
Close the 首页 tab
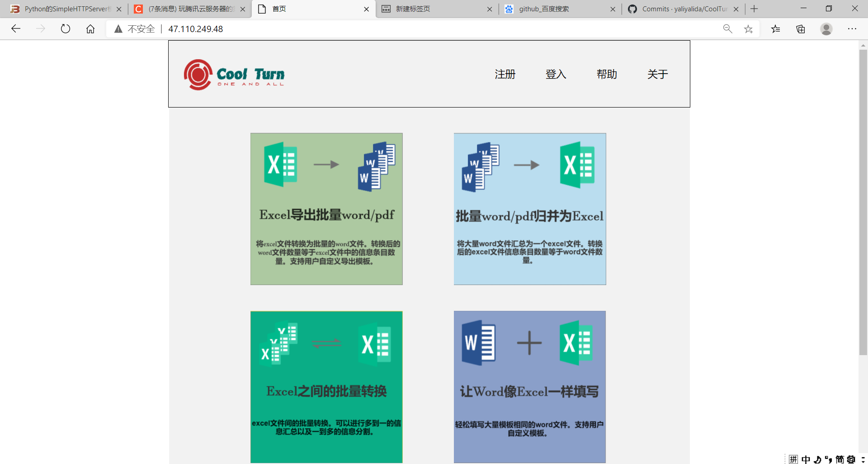(366, 9)
